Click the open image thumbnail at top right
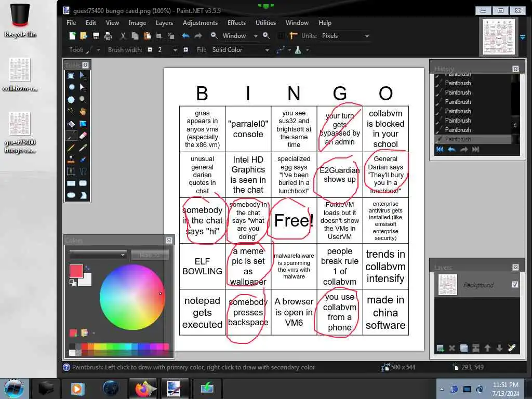Screen dimensions: 532x399 [x=498, y=37]
